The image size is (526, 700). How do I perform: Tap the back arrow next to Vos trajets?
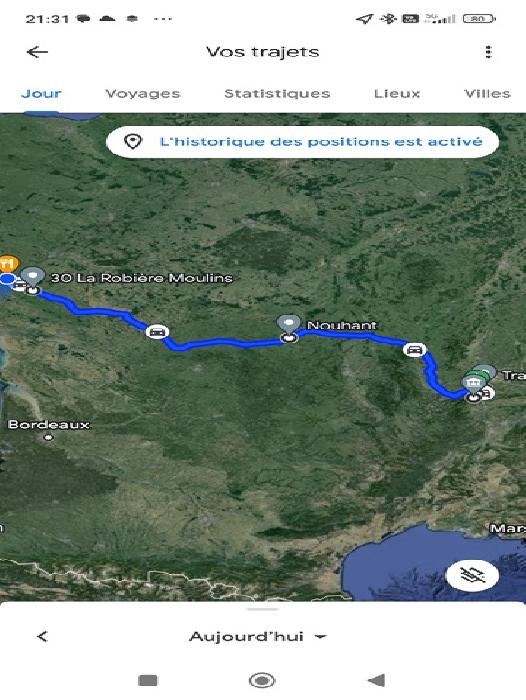pos(37,52)
